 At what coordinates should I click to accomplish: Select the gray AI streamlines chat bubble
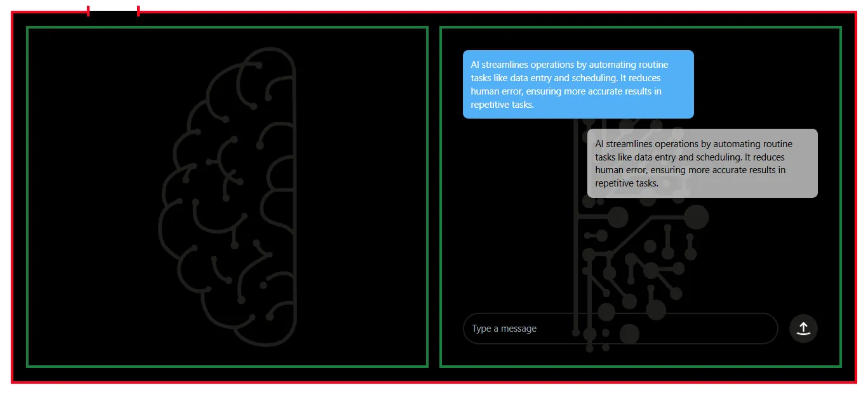(702, 164)
